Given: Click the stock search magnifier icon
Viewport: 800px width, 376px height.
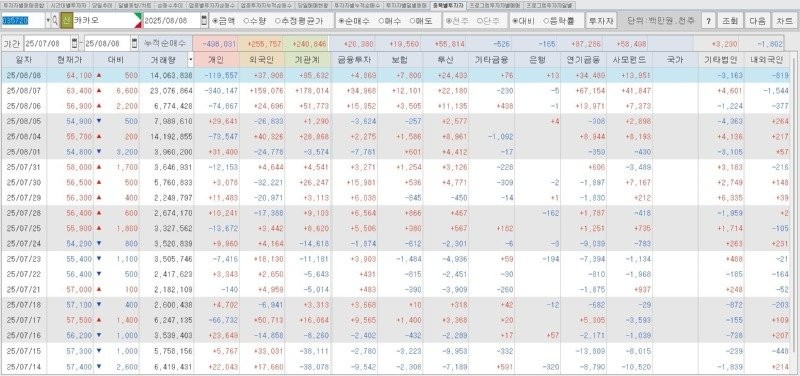Looking at the screenshot, I should tap(55, 21).
